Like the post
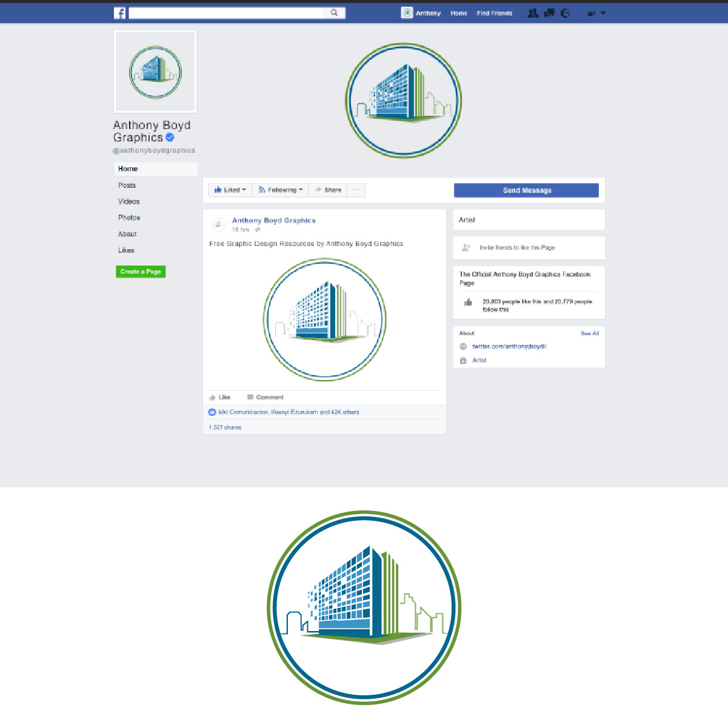Screen dimensions: 728x728 pyautogui.click(x=220, y=398)
